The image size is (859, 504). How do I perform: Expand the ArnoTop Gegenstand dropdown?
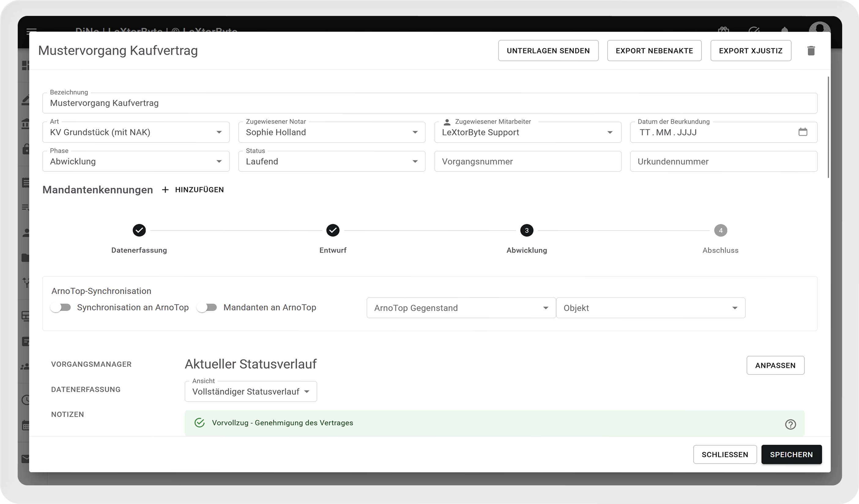pos(461,308)
